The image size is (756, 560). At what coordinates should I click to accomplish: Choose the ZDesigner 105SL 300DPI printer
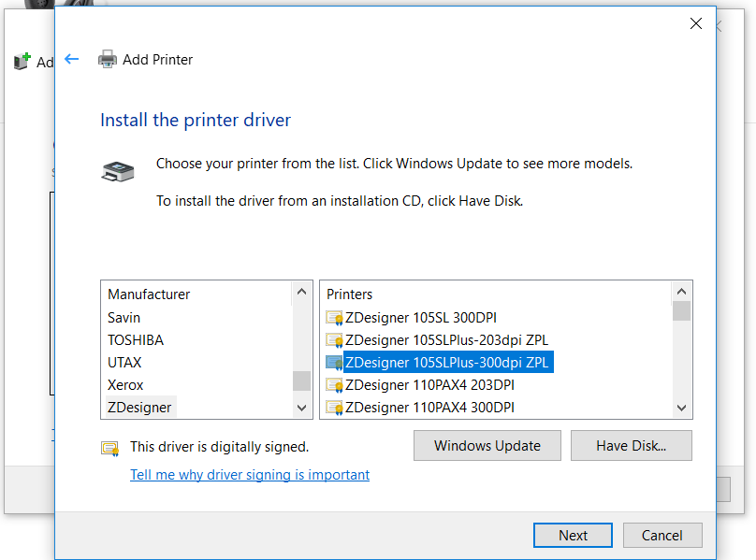click(412, 318)
